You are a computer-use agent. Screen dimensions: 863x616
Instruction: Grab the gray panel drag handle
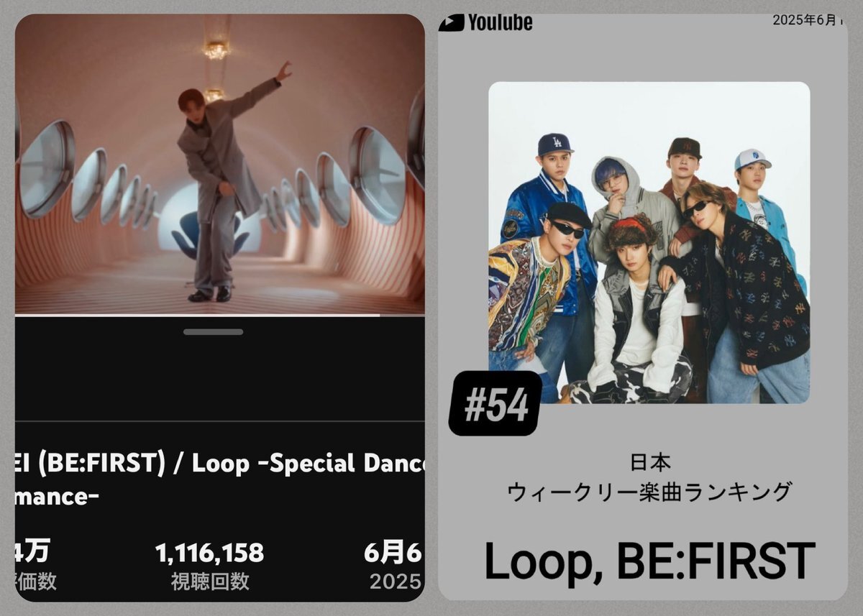213,332
